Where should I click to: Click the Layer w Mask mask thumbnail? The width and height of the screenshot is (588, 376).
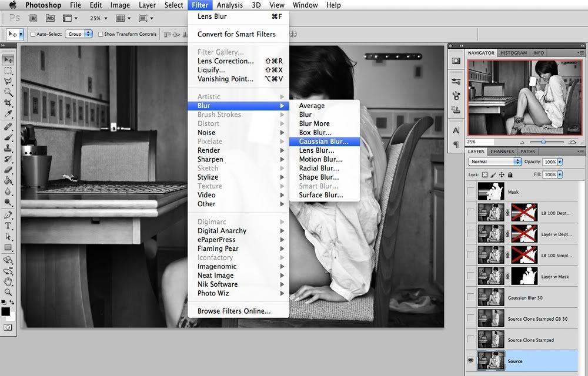pyautogui.click(x=524, y=276)
